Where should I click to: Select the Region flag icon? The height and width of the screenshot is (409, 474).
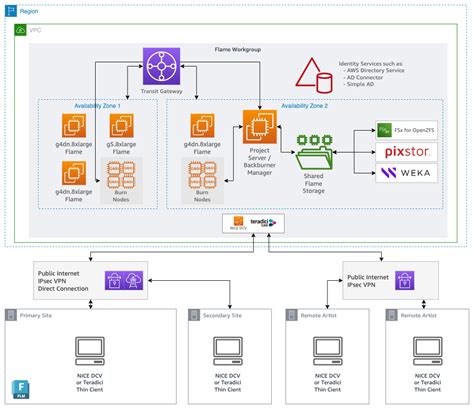pos(11,11)
